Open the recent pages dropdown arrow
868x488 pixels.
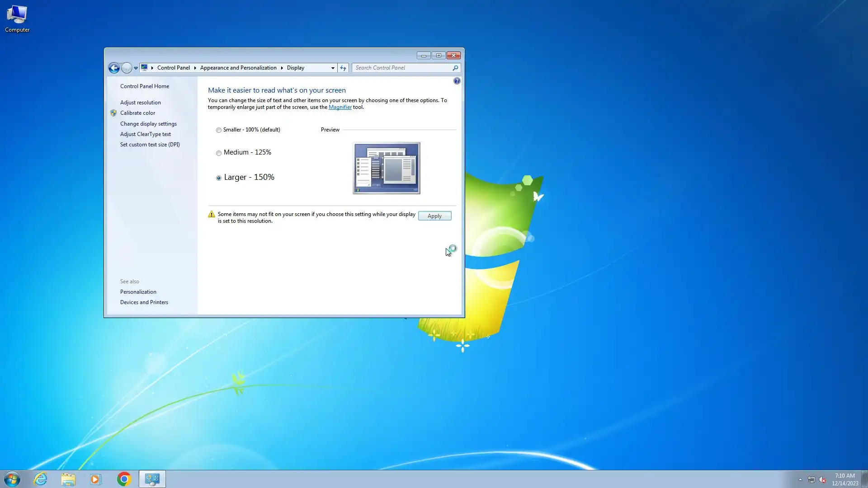pyautogui.click(x=136, y=68)
